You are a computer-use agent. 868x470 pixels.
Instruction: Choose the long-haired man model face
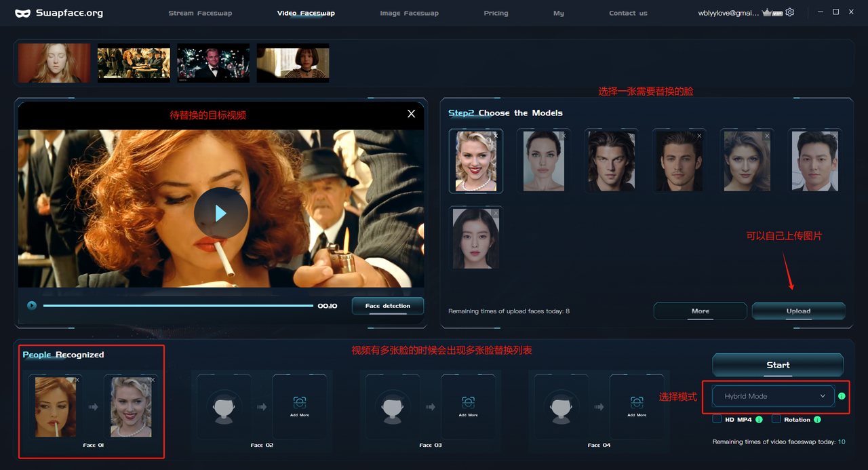tap(611, 161)
